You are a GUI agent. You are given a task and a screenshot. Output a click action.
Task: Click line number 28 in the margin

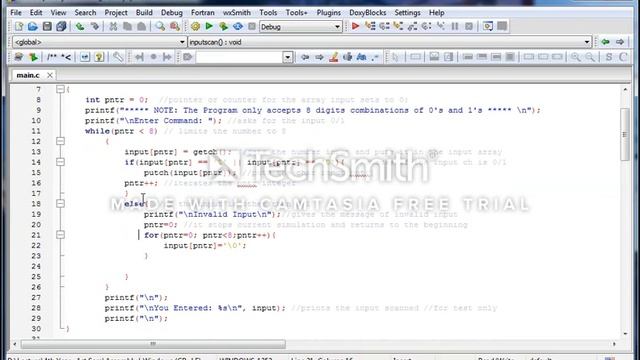coord(36,308)
